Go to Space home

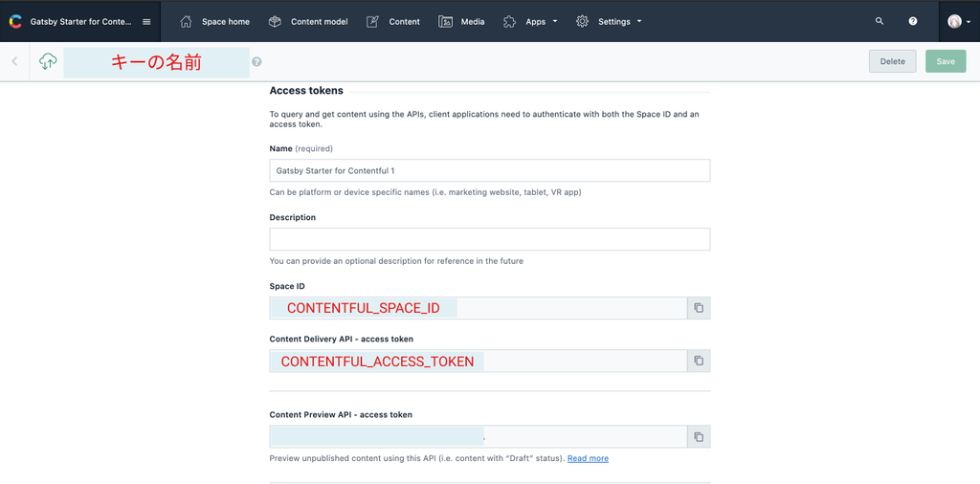(x=214, y=21)
